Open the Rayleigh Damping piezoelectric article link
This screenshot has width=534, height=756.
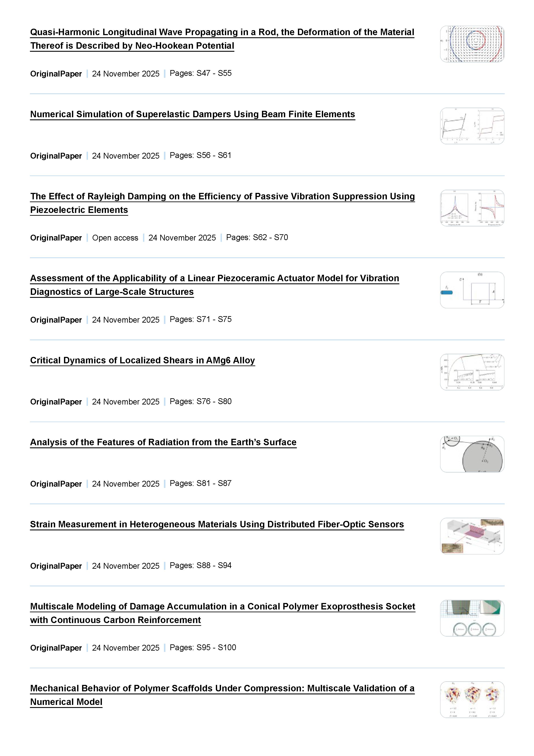[223, 196]
